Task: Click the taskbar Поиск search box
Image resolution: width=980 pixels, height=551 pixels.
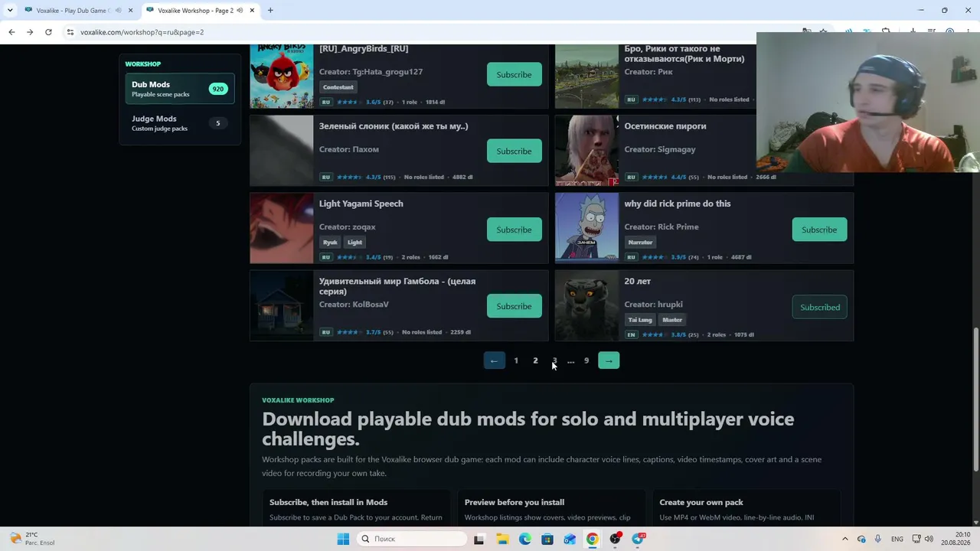Action: point(412,539)
